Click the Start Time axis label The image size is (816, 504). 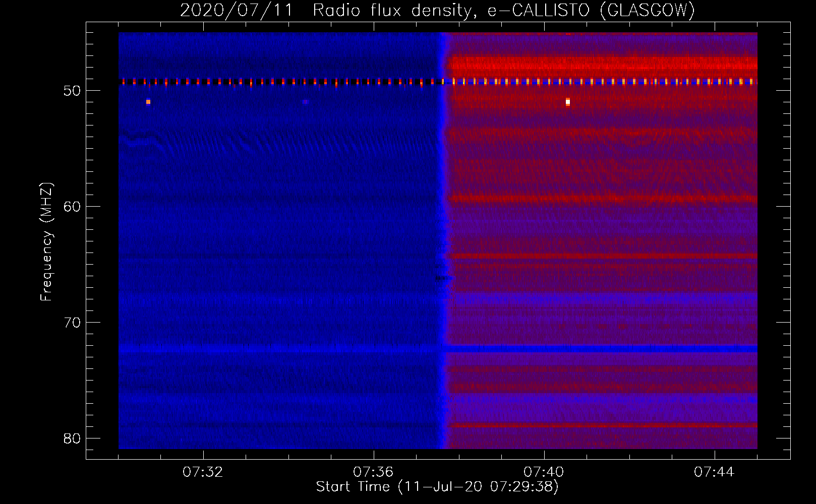pos(437,487)
